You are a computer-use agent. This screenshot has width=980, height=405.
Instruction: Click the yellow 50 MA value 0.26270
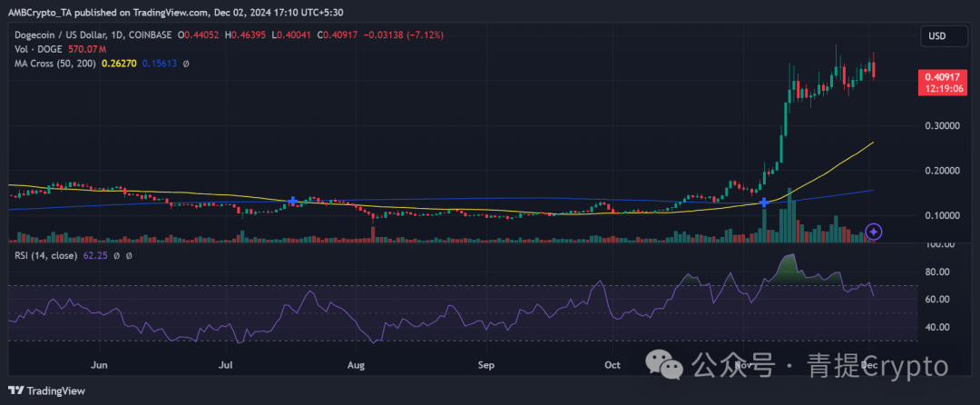coord(120,64)
